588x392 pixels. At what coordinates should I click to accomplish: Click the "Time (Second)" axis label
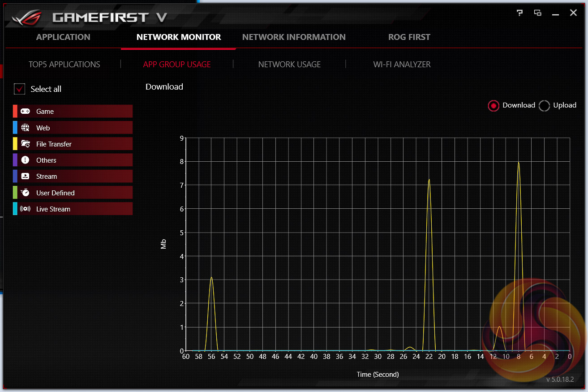pyautogui.click(x=378, y=374)
